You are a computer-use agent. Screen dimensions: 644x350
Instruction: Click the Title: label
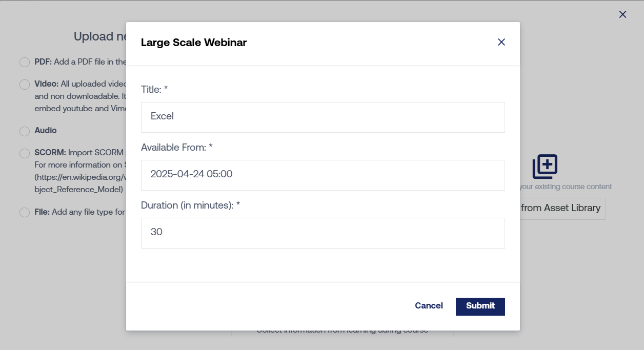pyautogui.click(x=154, y=90)
